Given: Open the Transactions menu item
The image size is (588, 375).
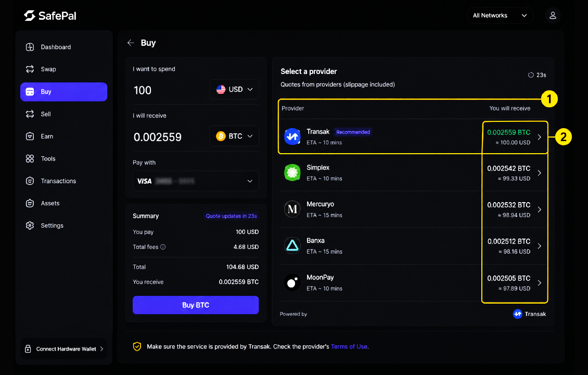Looking at the screenshot, I should point(64,181).
